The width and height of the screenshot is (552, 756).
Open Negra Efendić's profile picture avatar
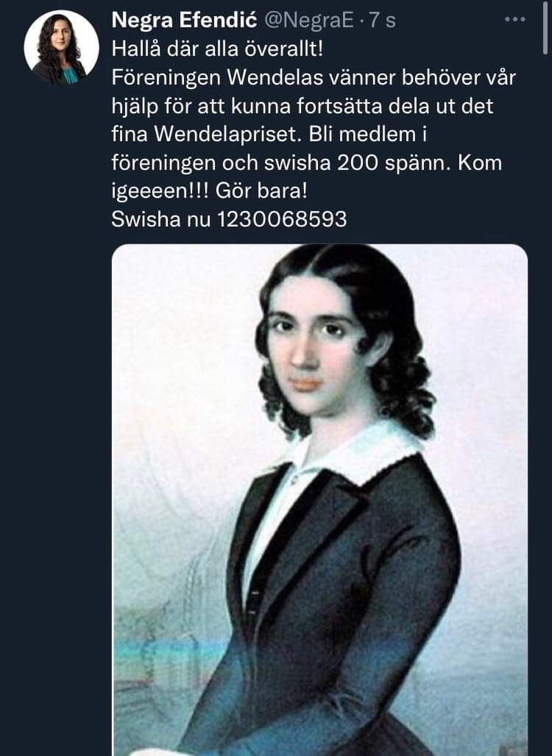[x=61, y=48]
